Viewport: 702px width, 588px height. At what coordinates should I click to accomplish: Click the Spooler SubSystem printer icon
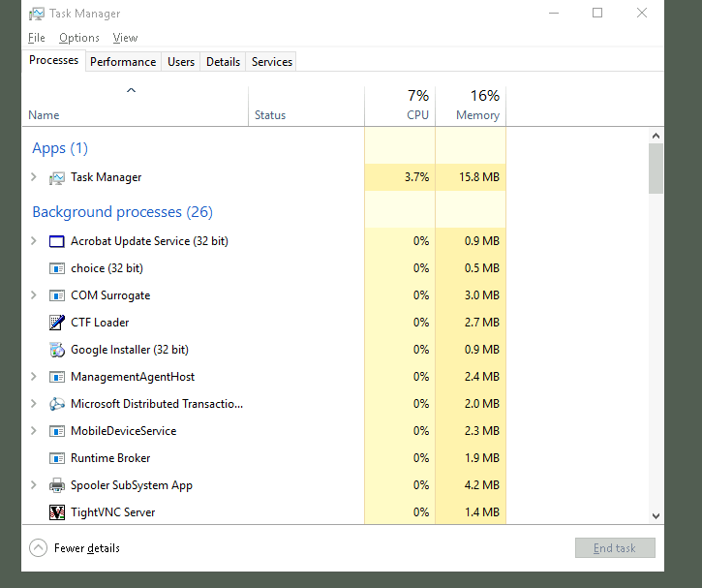pyautogui.click(x=57, y=485)
